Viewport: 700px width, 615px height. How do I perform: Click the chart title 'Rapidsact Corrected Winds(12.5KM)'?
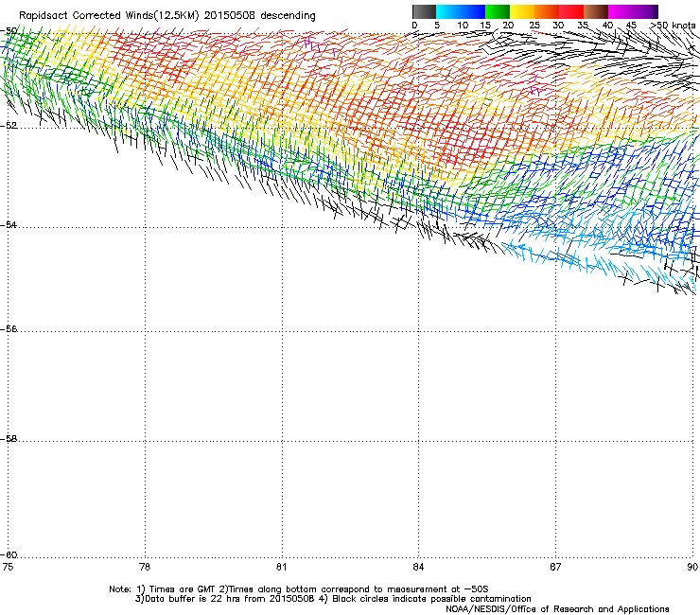[109, 16]
